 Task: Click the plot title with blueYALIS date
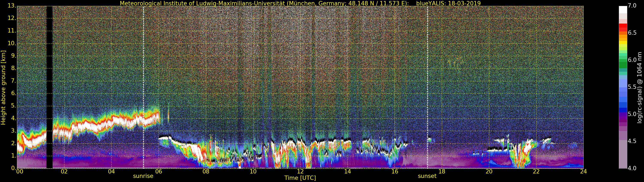[300, 3]
